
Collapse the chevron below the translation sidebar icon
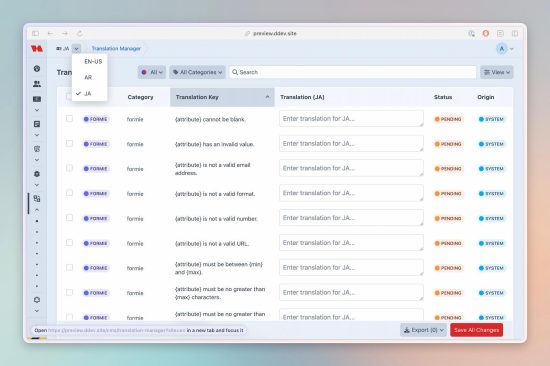(x=36, y=210)
